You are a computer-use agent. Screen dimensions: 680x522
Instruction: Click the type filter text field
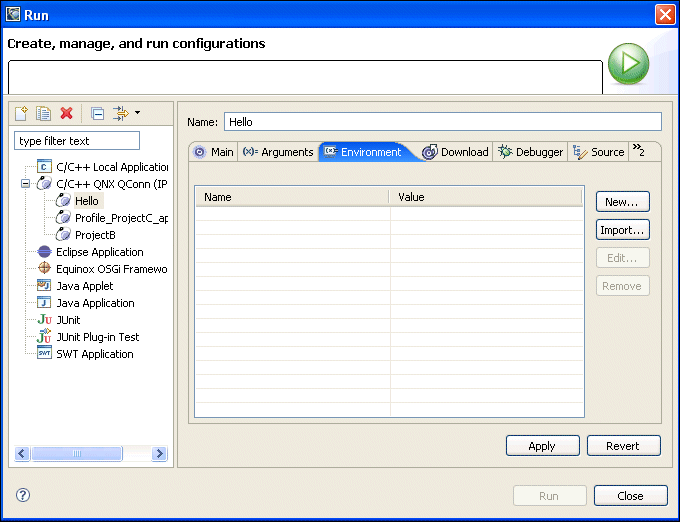(77, 141)
